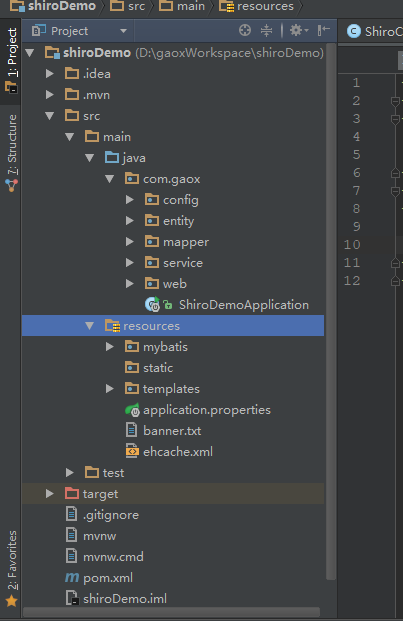
Task: Expand the .mvn folder arrow
Action: tap(49, 95)
